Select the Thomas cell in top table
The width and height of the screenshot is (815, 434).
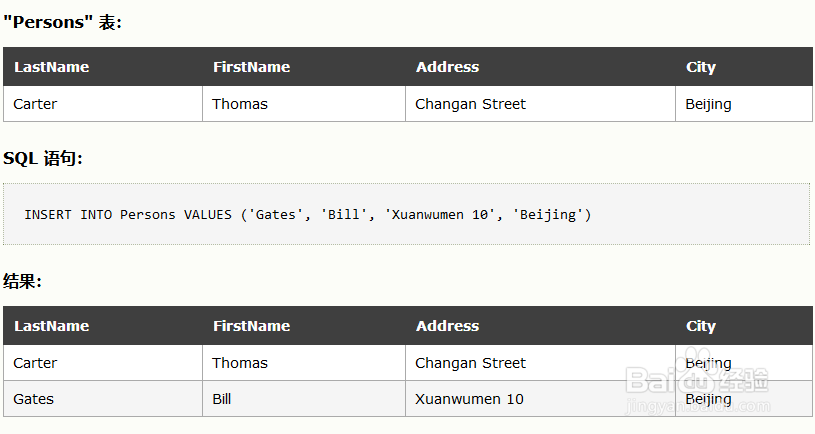click(240, 104)
